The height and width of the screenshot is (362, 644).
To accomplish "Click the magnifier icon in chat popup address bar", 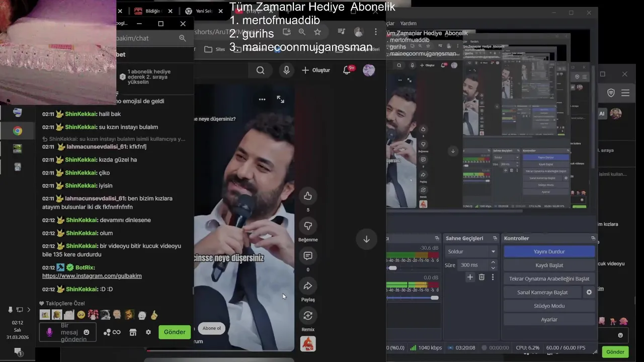I will tap(183, 38).
